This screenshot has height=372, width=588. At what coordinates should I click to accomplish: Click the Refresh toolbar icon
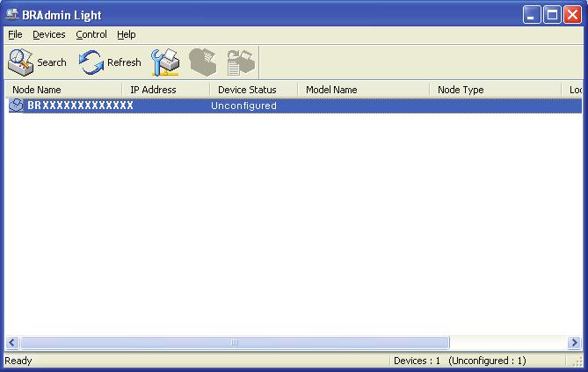pyautogui.click(x=91, y=62)
